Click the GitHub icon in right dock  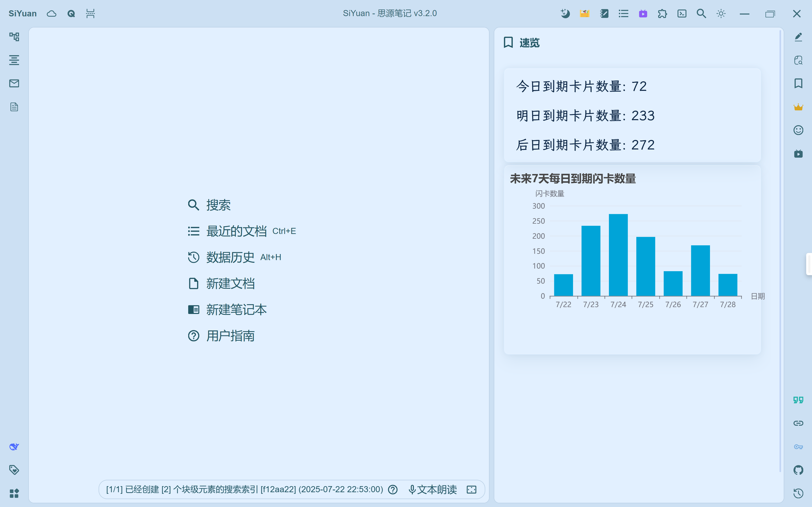tap(798, 470)
